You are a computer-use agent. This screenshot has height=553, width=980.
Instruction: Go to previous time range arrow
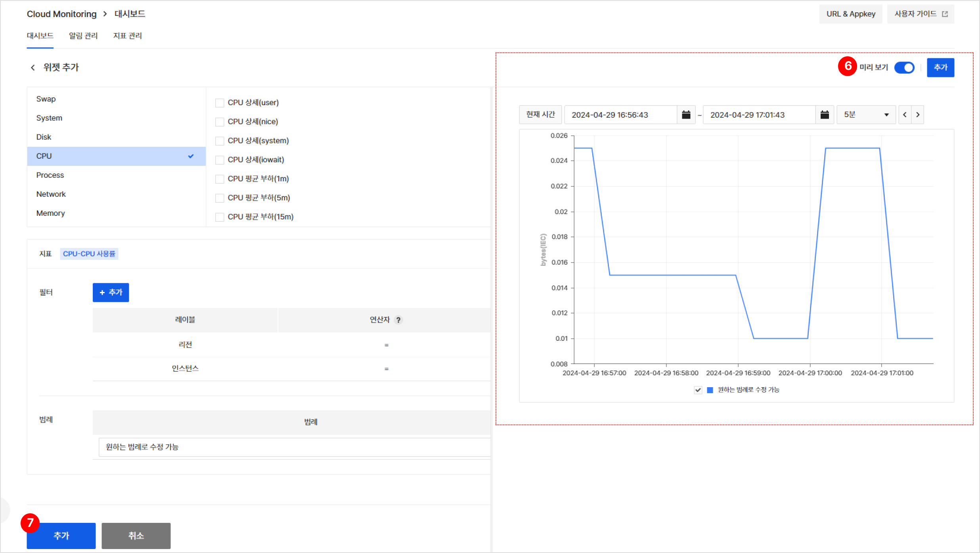point(905,115)
